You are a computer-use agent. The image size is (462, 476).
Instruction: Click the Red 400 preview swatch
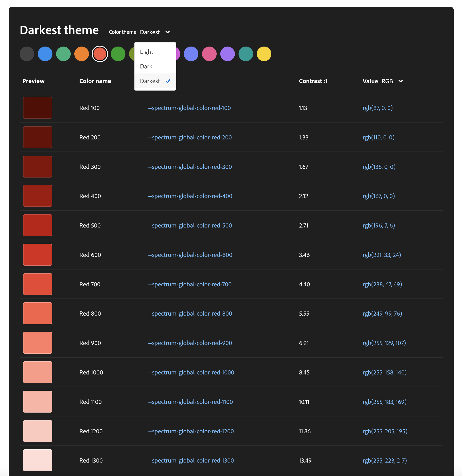pyautogui.click(x=38, y=196)
